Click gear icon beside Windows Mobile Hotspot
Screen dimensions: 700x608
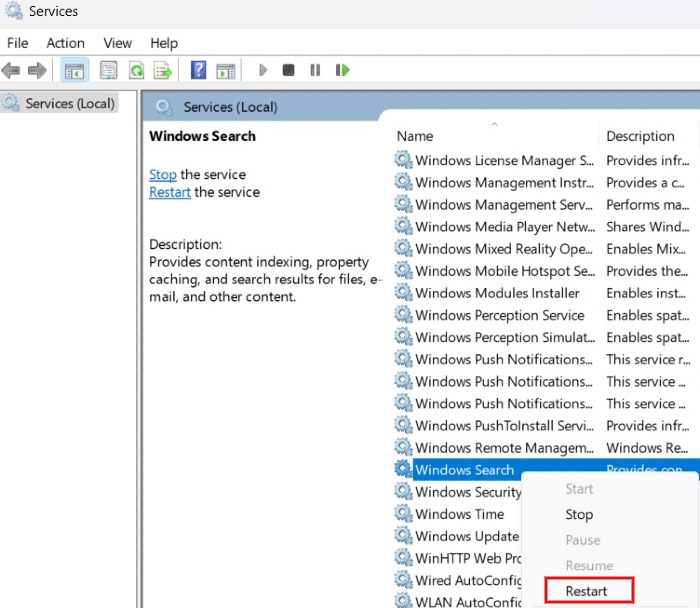(x=403, y=270)
